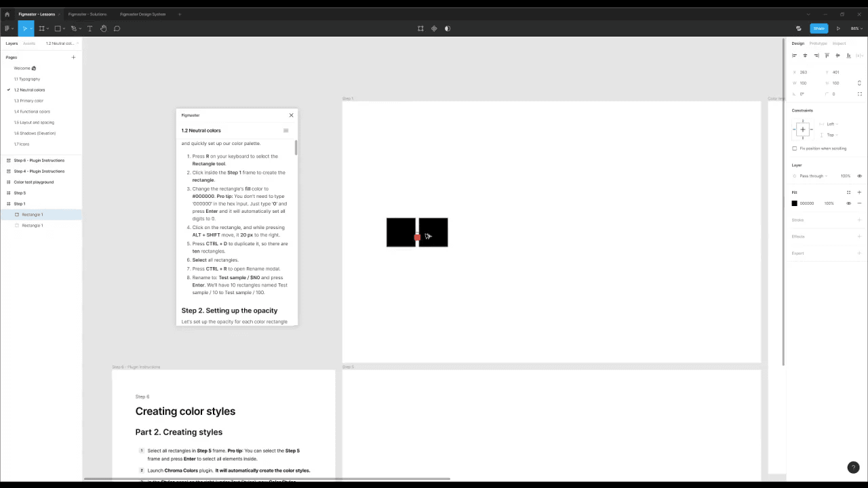Select the Layers tab

pos(12,43)
